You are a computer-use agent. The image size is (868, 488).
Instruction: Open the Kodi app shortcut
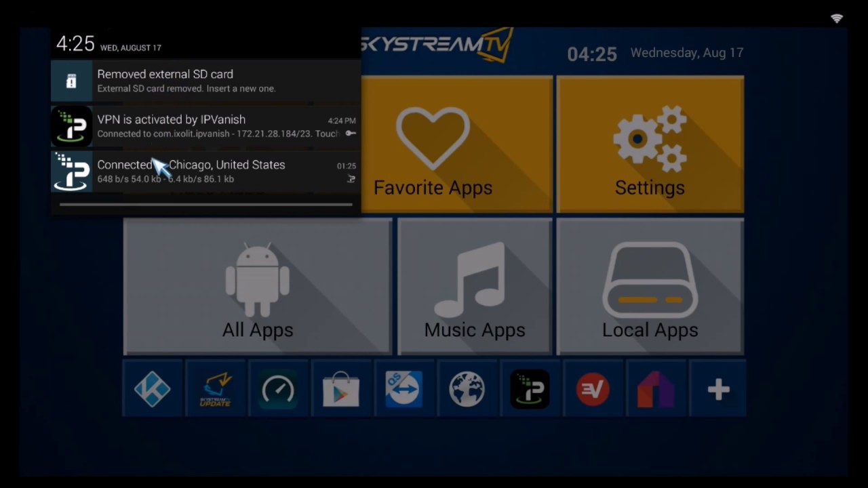[x=153, y=389]
